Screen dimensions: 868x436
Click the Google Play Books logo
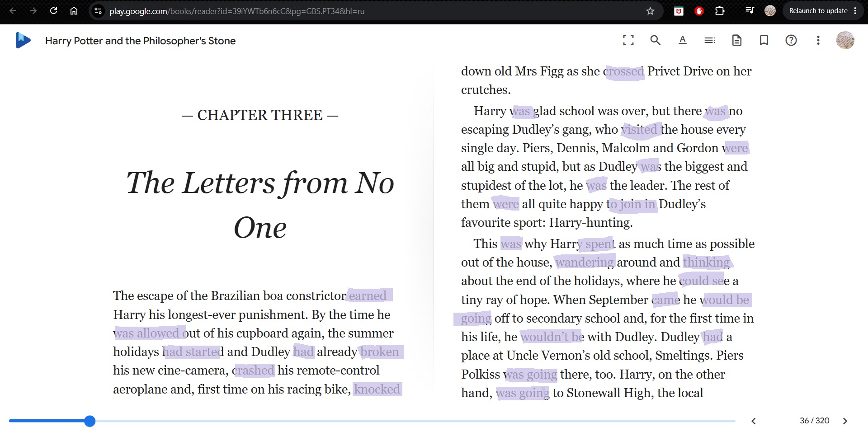[23, 40]
